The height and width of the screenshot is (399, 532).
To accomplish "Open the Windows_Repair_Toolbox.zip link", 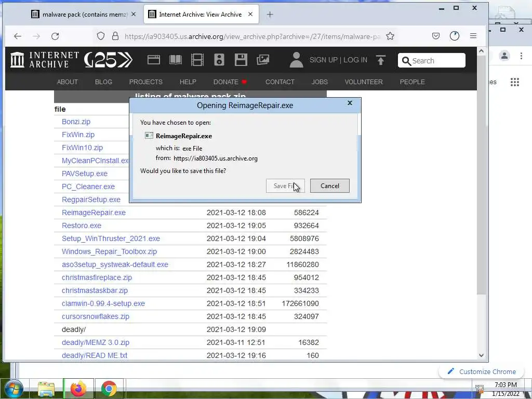I will click(x=109, y=251).
